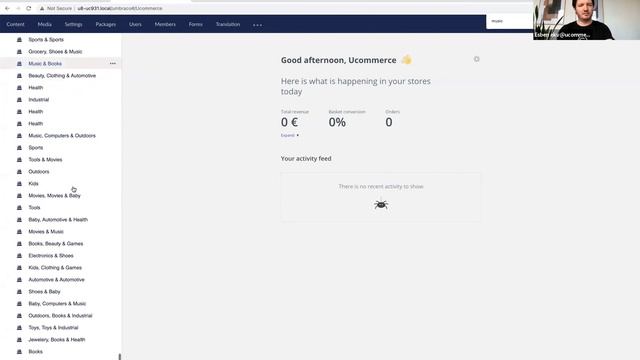The image size is (640, 360).
Task: Open actions menu for Music & Books
Action: [113, 64]
